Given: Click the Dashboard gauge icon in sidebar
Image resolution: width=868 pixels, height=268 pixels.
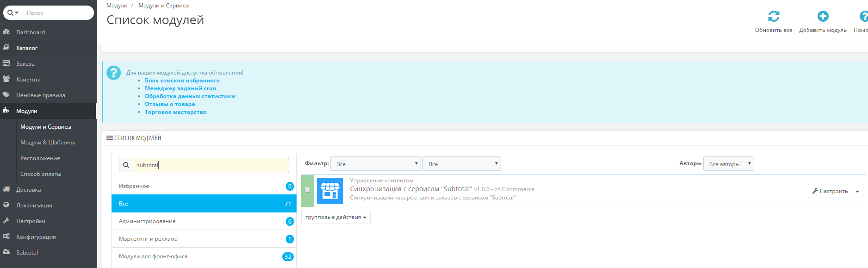Looking at the screenshot, I should [6, 32].
